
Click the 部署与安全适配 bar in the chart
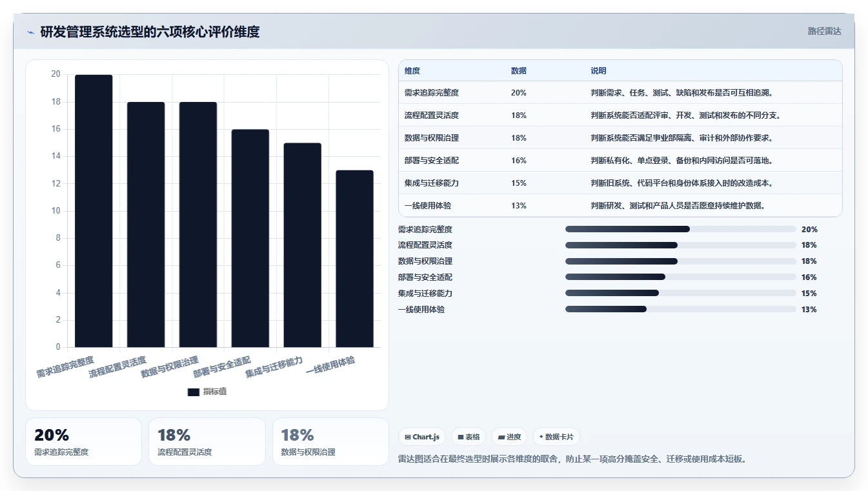(x=250, y=238)
